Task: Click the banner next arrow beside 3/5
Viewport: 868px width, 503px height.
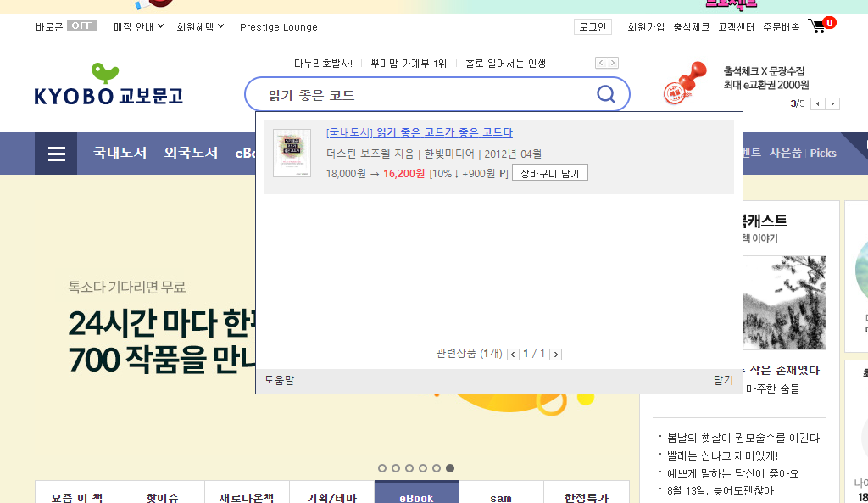Action: pos(832,103)
